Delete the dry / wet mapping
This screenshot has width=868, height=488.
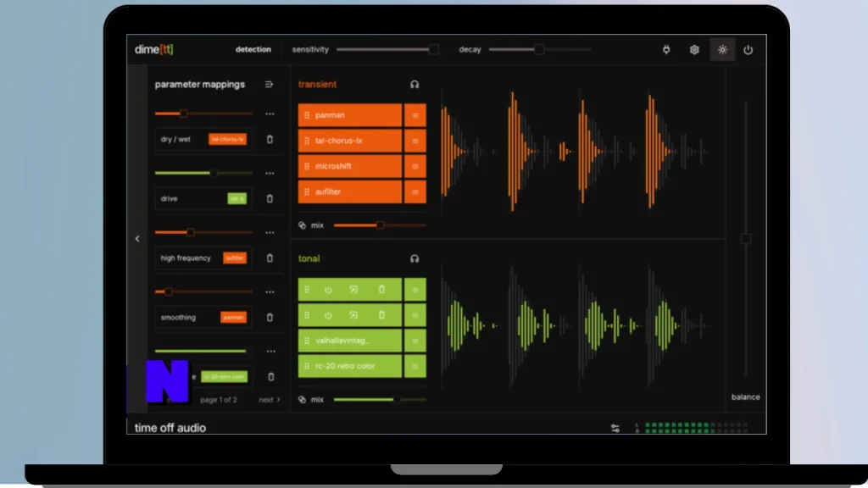270,140
